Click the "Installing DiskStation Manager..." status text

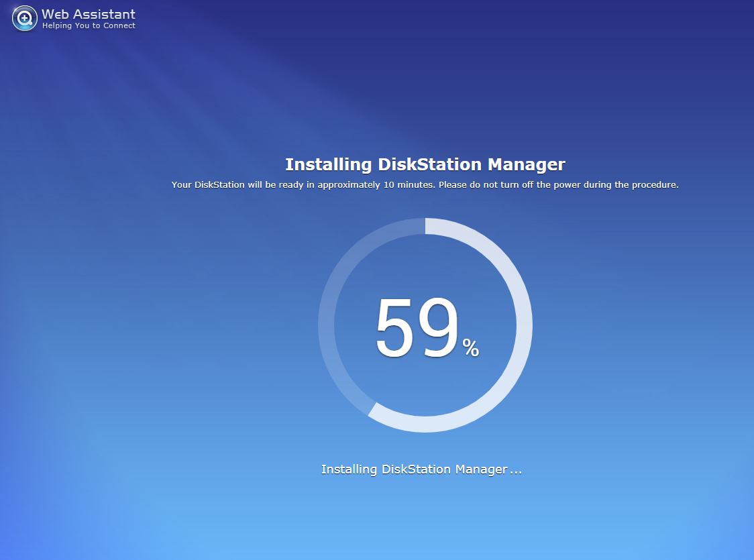pyautogui.click(x=422, y=469)
